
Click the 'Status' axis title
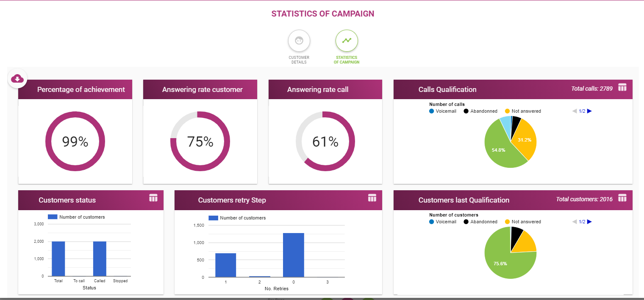[x=89, y=288]
